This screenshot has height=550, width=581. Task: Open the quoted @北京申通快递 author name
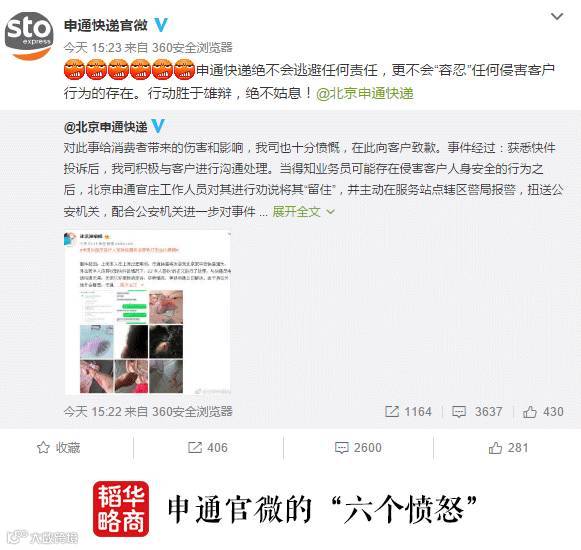[x=106, y=127]
